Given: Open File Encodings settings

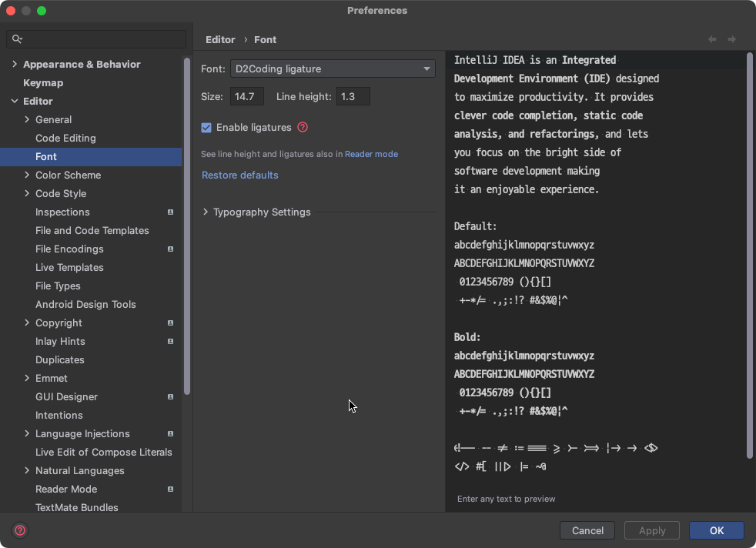Looking at the screenshot, I should pyautogui.click(x=69, y=249).
